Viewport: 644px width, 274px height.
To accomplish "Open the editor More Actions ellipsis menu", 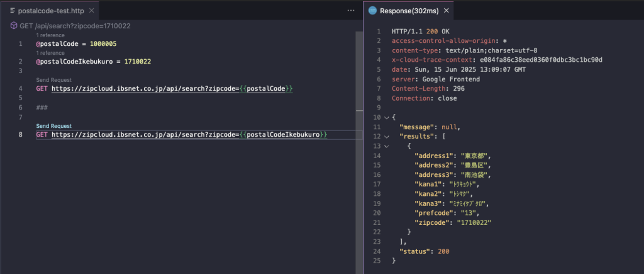I will [x=351, y=11].
